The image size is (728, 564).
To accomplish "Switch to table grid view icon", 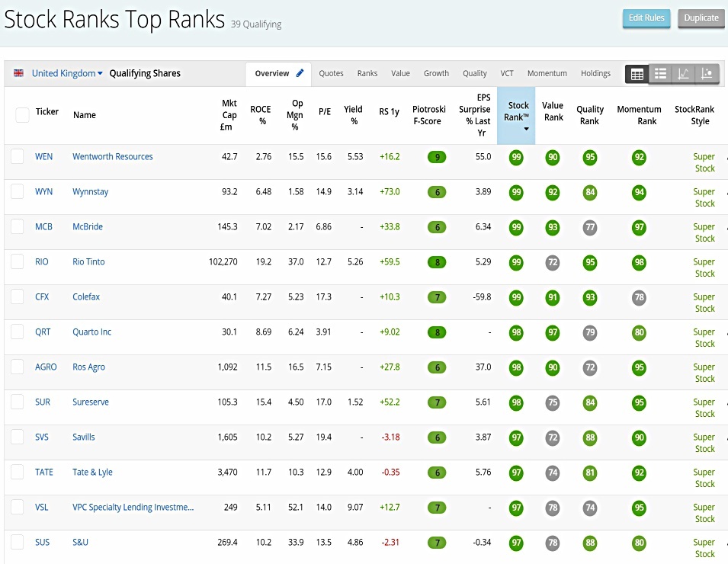I will [637, 74].
